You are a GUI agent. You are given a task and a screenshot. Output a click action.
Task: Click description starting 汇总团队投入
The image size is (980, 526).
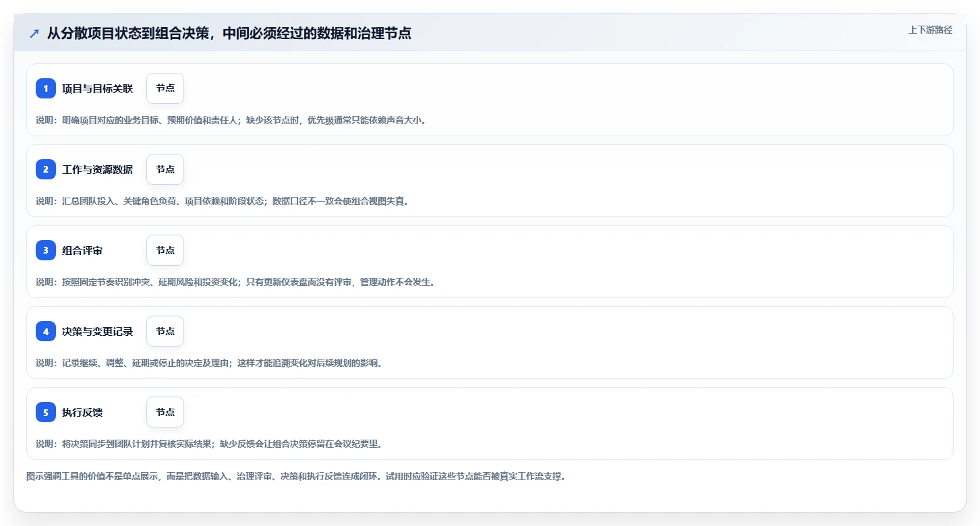pos(222,201)
